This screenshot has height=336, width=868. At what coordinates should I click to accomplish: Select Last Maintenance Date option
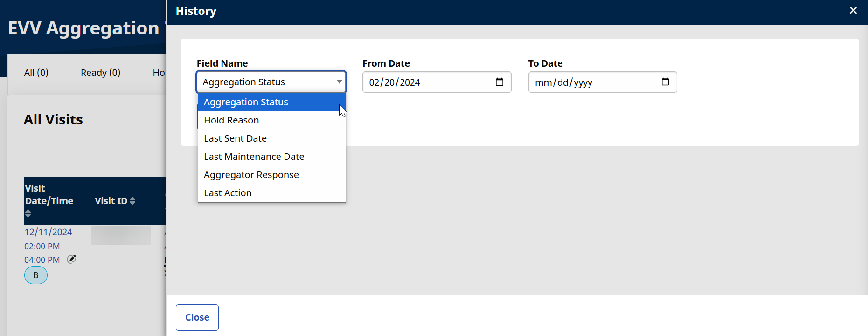pyautogui.click(x=254, y=157)
